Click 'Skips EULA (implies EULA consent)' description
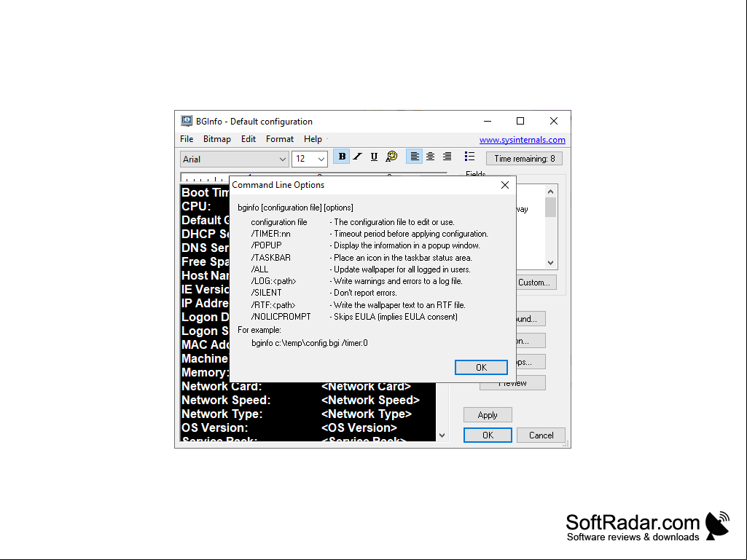Image resolution: width=747 pixels, height=560 pixels. click(x=394, y=317)
